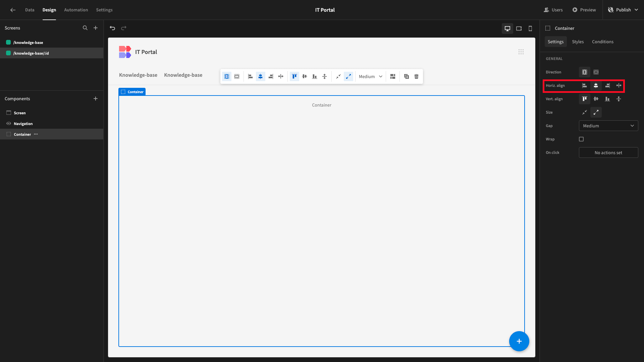
Task: Set Horiz. align to right in panel
Action: pyautogui.click(x=607, y=85)
